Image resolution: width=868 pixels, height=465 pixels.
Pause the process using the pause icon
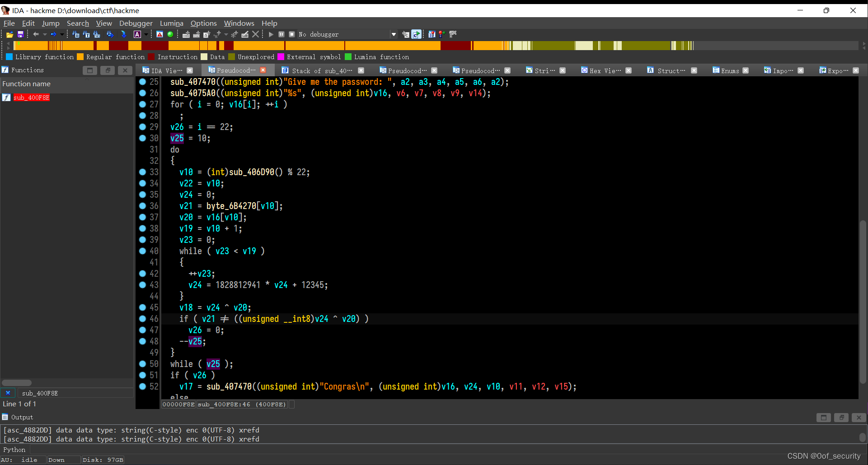point(282,34)
